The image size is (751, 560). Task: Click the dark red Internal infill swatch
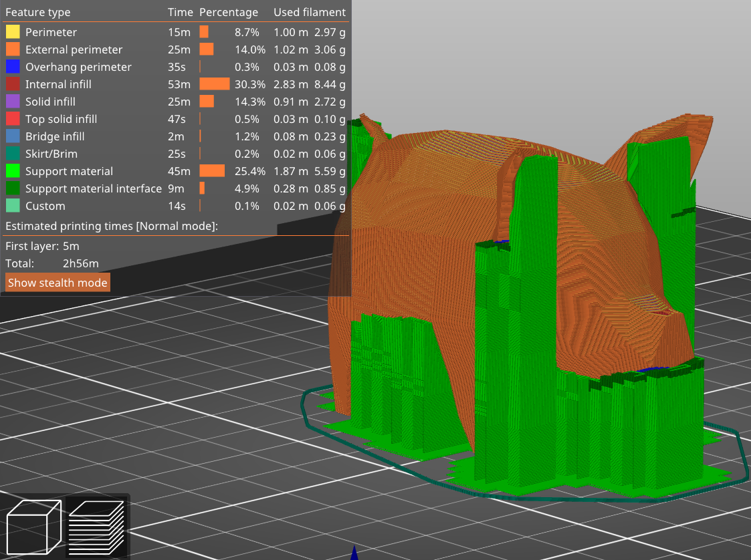[x=13, y=84]
